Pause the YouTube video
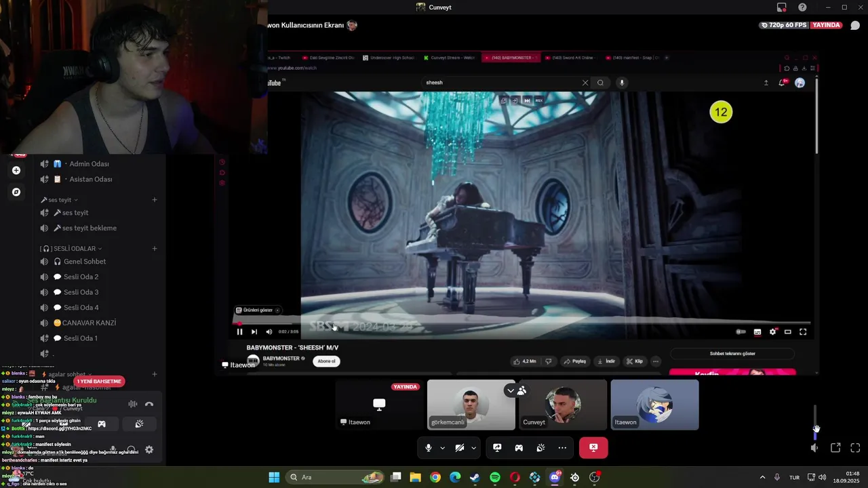868x488 pixels. tap(239, 331)
